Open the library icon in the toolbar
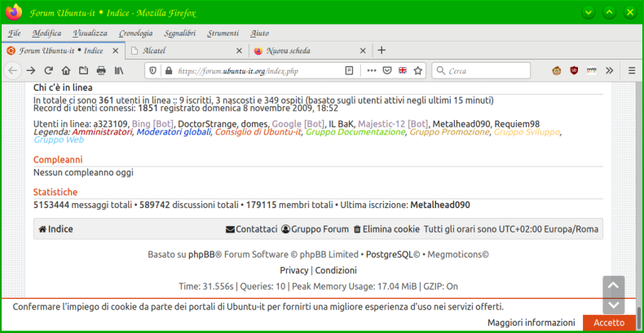The height and width of the screenshot is (333, 644). (119, 71)
